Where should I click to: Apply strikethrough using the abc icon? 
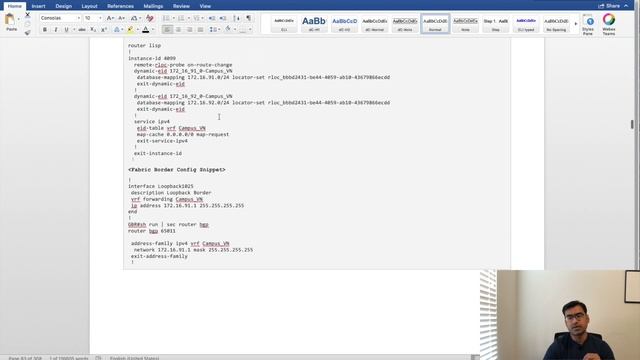[82, 29]
